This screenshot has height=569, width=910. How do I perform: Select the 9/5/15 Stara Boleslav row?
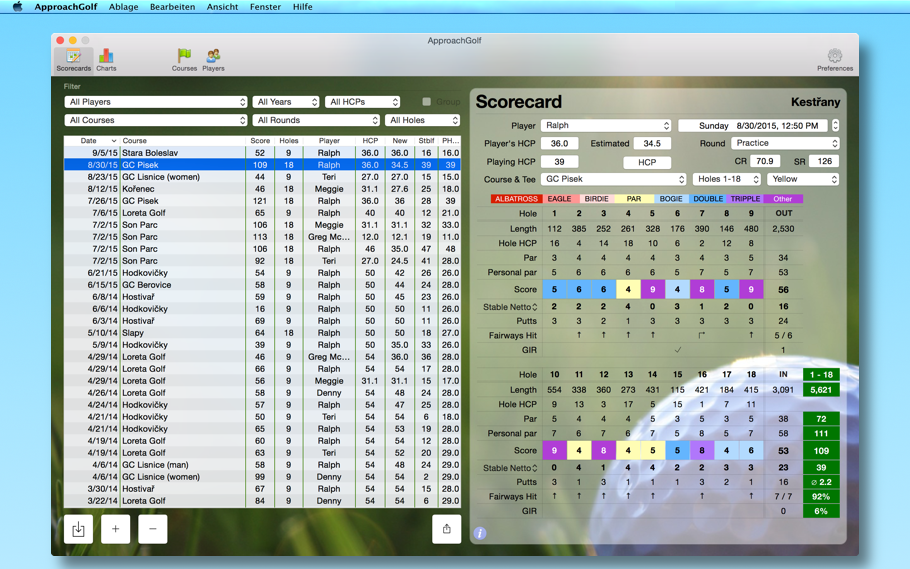[262, 153]
